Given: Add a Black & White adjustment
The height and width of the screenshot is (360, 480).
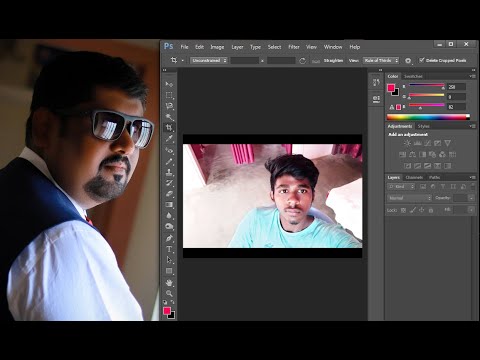Looking at the screenshot, I should coord(422,155).
